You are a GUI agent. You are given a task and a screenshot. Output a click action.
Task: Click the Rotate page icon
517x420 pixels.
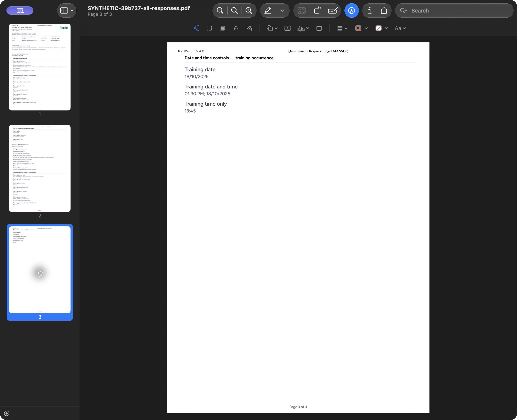point(317,10)
